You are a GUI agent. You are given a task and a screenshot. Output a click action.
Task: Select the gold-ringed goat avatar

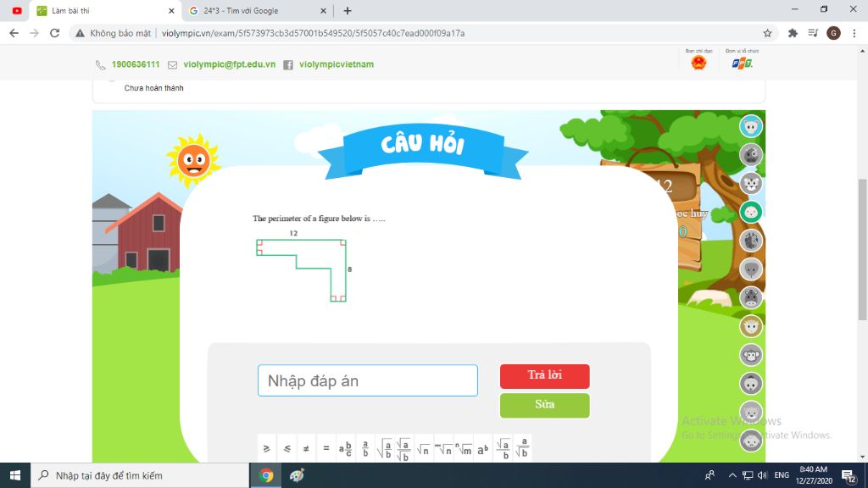[x=751, y=326]
